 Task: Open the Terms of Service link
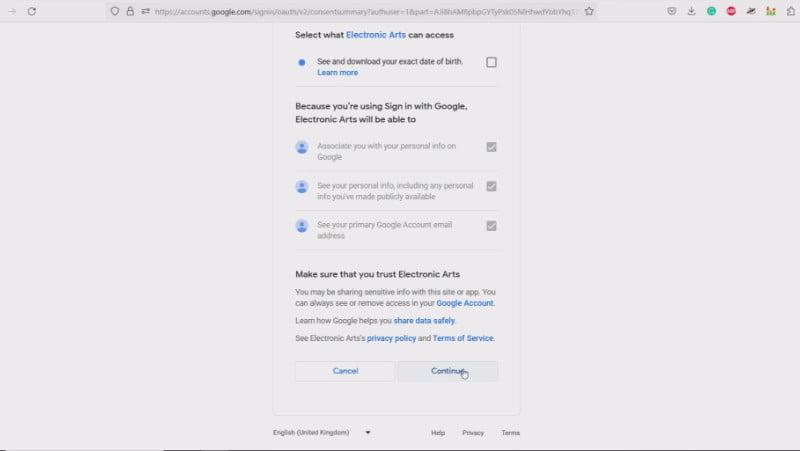463,338
